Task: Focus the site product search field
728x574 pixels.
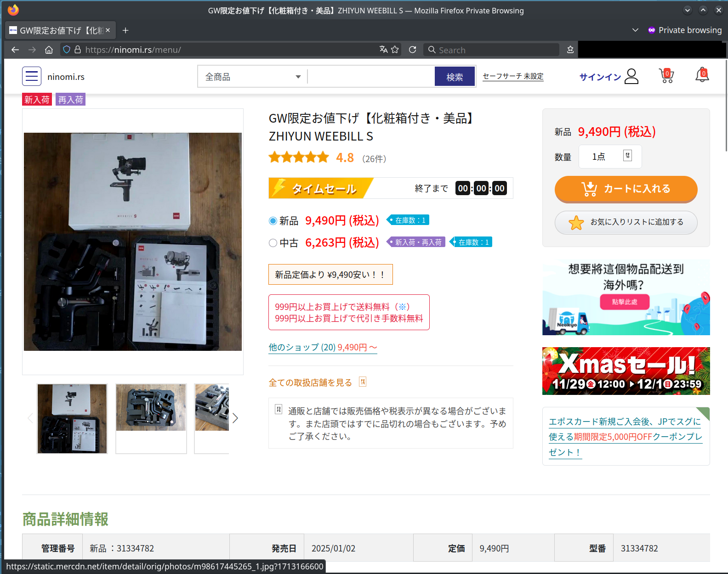Action: [371, 77]
